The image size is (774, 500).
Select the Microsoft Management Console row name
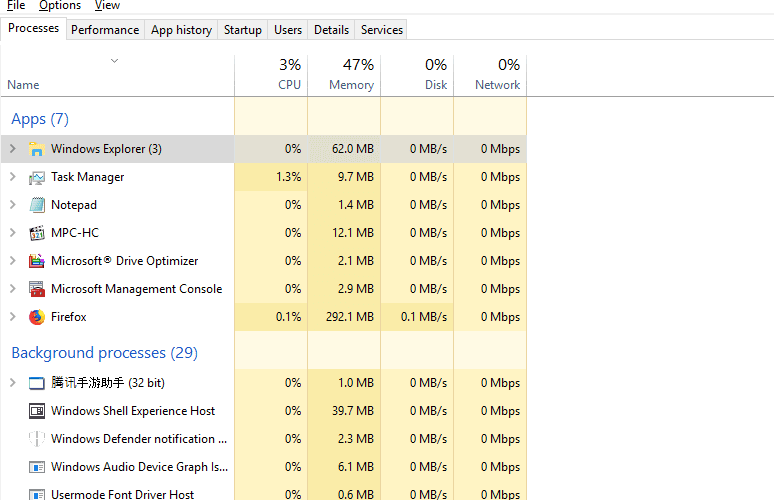(136, 289)
